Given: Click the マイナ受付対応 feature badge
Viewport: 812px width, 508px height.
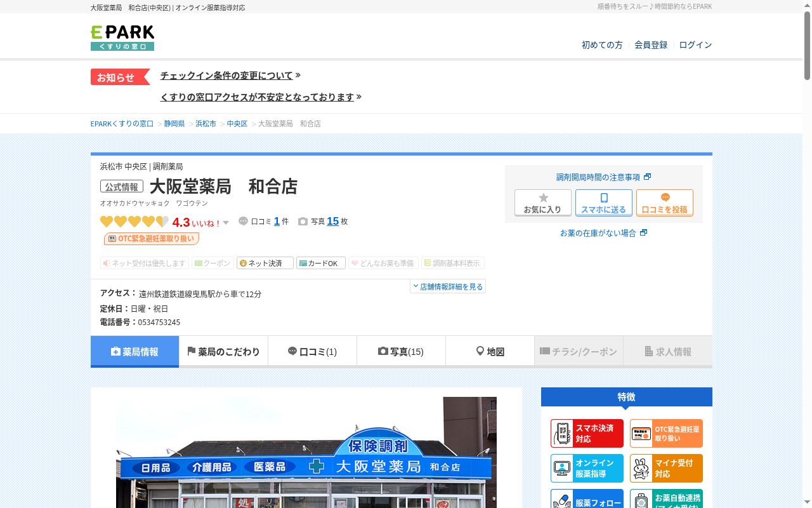Looking at the screenshot, I should (x=666, y=469).
